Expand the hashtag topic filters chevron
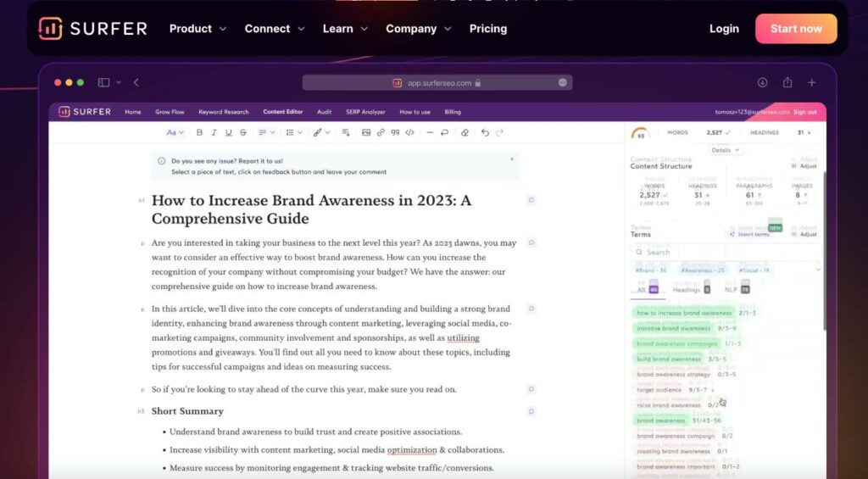This screenshot has width=868, height=479. tap(818, 270)
